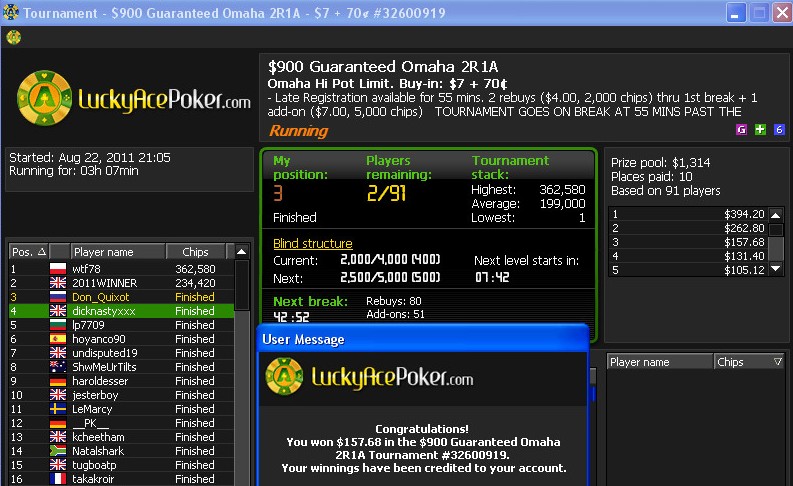This screenshot has width=793, height=486.
Task: Select the 2011WINNER player row
Action: pyautogui.click(x=121, y=283)
